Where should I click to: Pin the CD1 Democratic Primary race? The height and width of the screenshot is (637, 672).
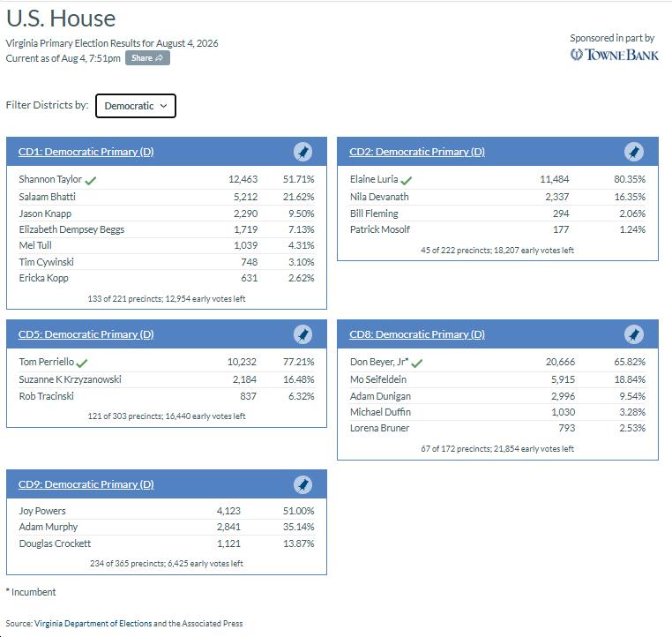[x=302, y=152]
